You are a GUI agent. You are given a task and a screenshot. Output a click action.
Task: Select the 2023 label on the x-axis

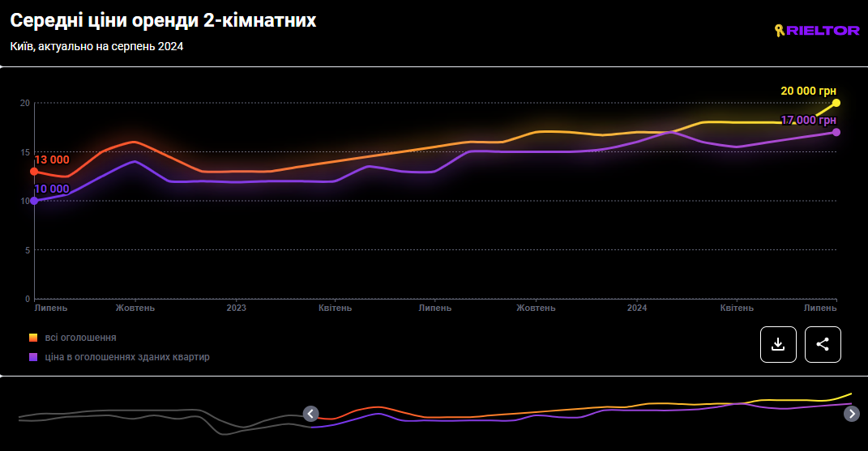(236, 308)
